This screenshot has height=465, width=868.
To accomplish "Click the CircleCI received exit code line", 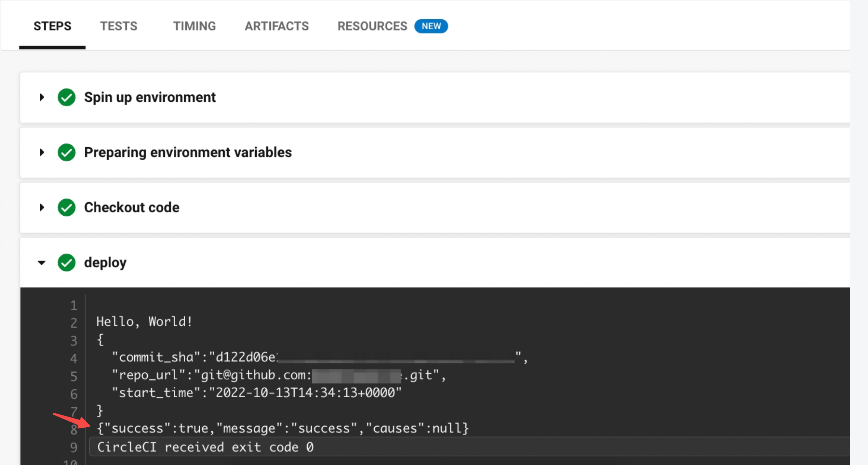I will (x=205, y=447).
